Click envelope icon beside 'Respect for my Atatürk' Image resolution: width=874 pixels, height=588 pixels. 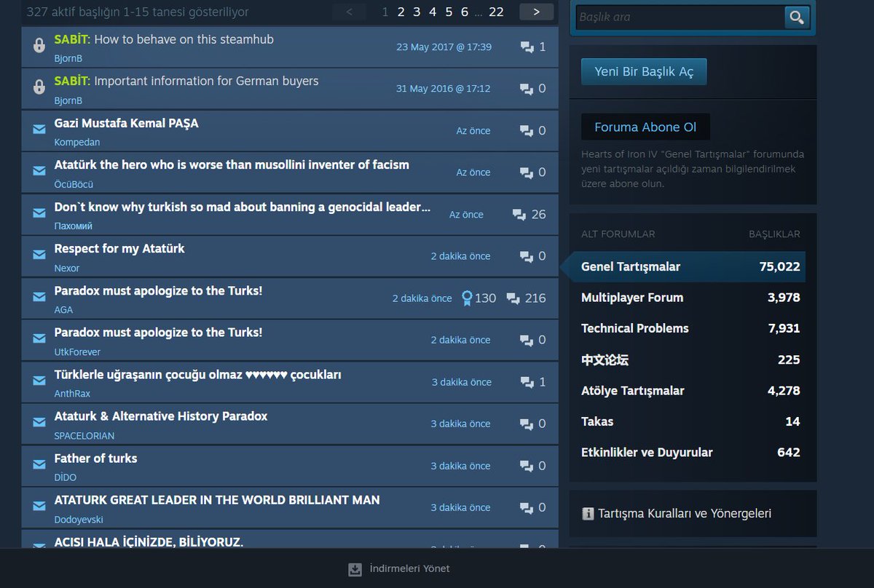[x=39, y=255]
